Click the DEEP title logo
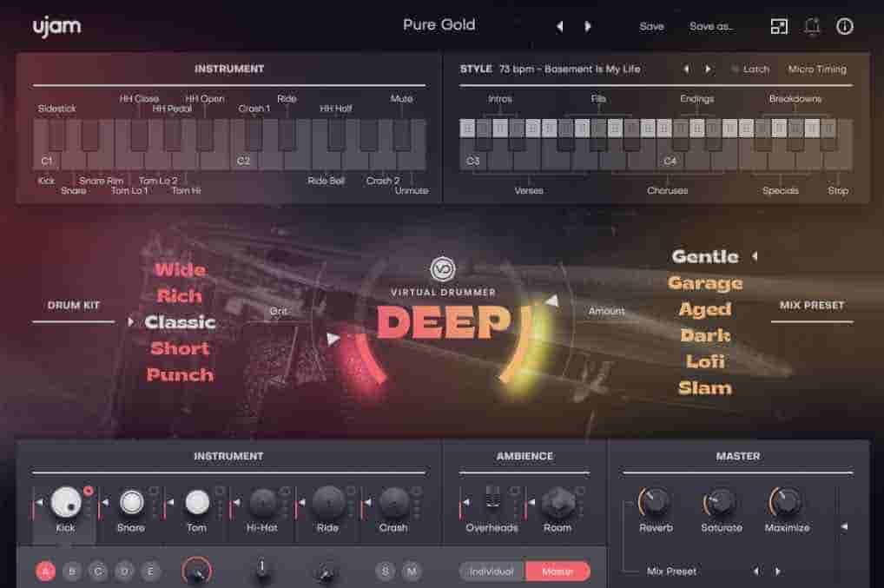The image size is (884, 588). [x=445, y=322]
